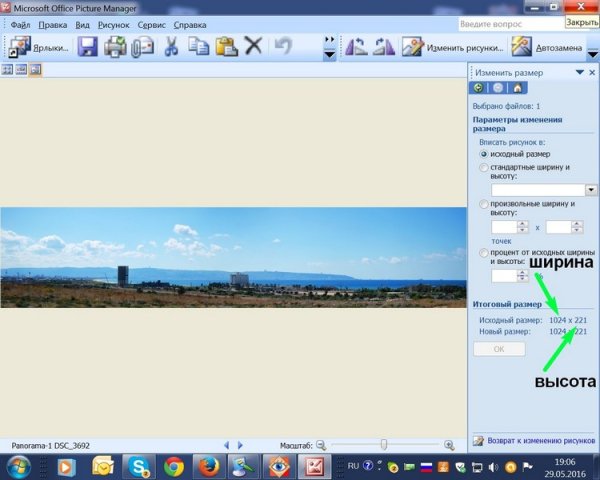Screen dimensions: 600x480
Task: Click the custom width input field
Action: [505, 227]
